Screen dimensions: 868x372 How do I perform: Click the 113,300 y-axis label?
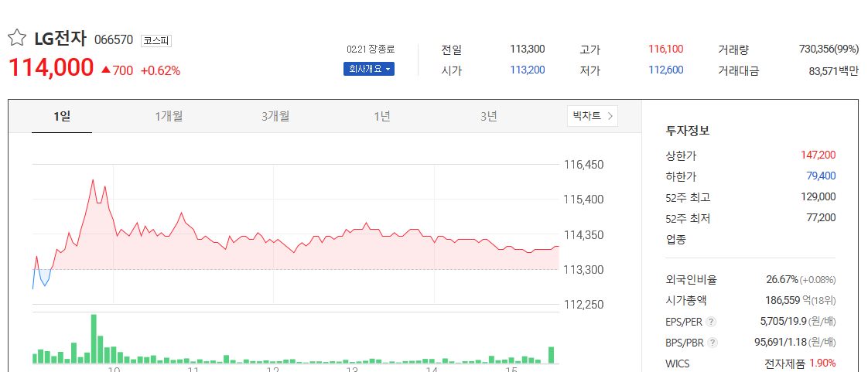click(583, 270)
